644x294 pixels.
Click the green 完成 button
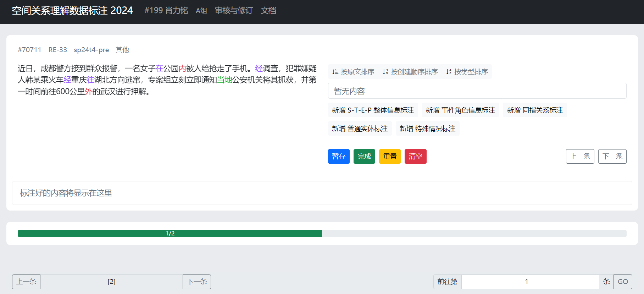point(364,156)
